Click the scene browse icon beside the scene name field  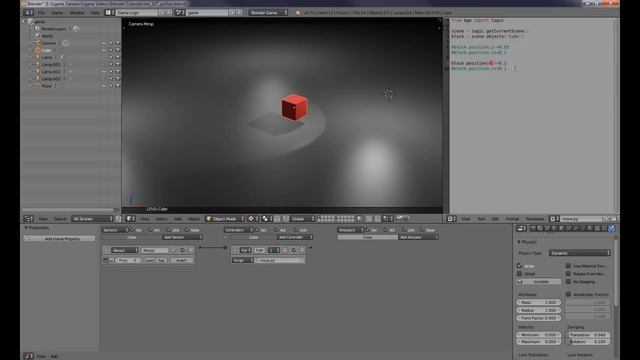[x=179, y=13]
